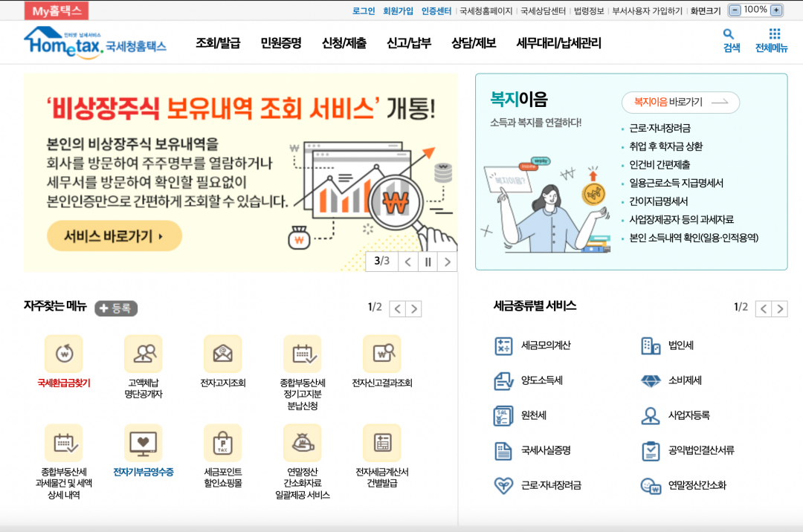Viewport: 803px width, 532px height.
Task: Open the 국세환급금찾기 icon
Action: (63, 354)
